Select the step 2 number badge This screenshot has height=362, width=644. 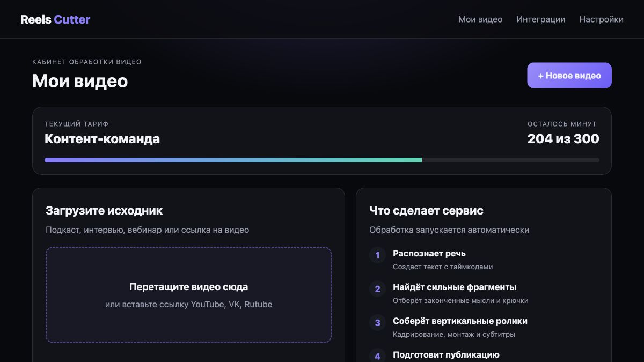377,289
